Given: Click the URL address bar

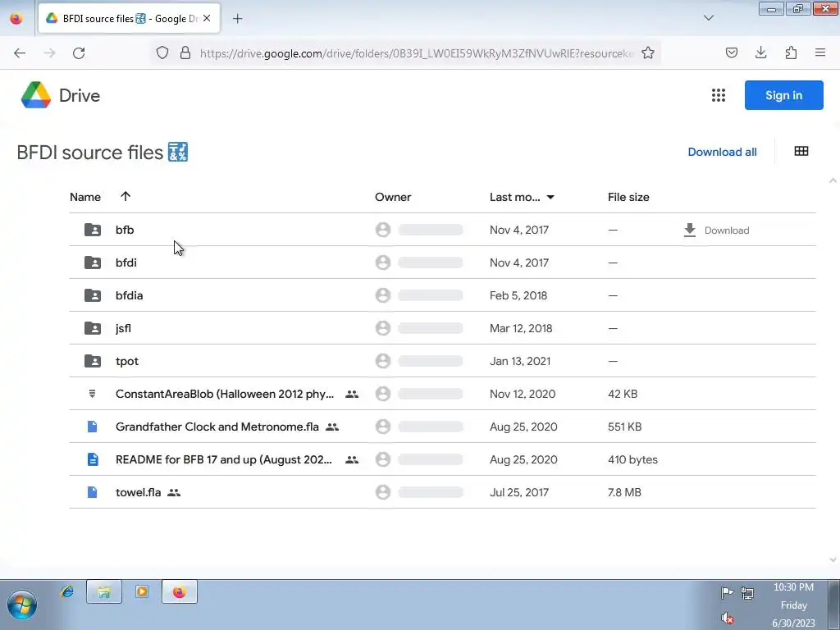Looking at the screenshot, I should [x=417, y=53].
